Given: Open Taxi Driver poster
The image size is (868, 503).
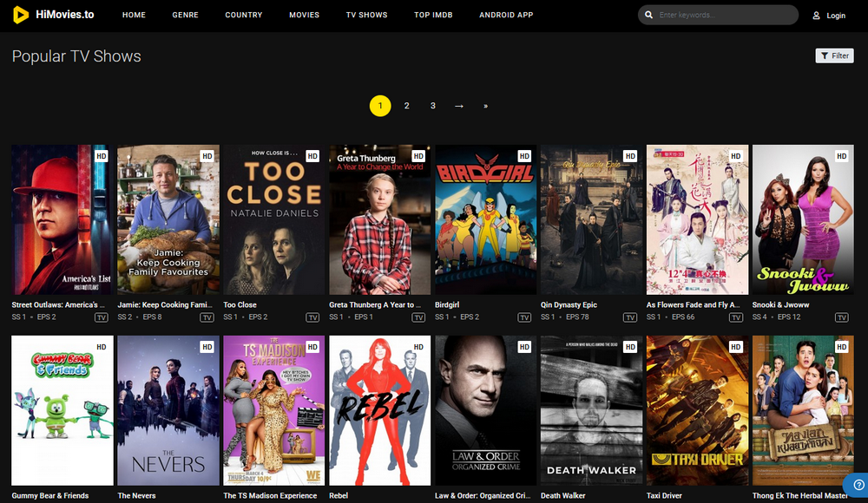Looking at the screenshot, I should pos(698,410).
